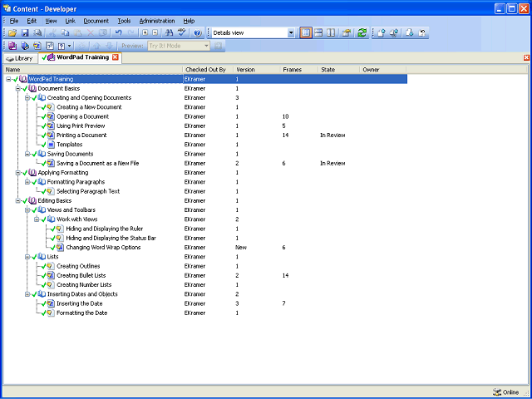532x399 pixels.
Task: Collapse Creating and Opening Documents node
Action: click(27, 98)
